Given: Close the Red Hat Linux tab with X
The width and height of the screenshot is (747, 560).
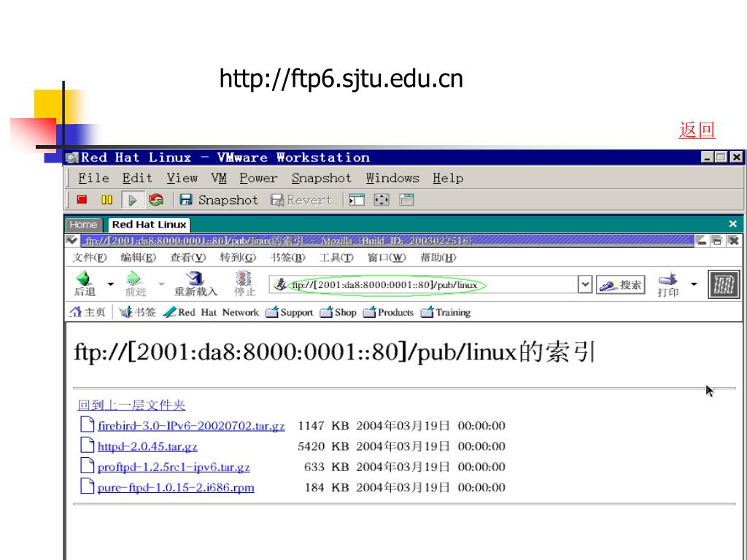Looking at the screenshot, I should pyautogui.click(x=732, y=224).
